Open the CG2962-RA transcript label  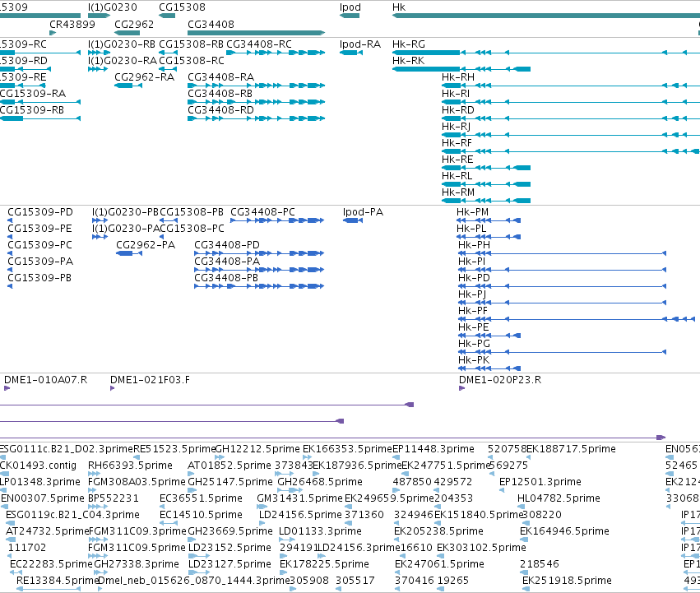(x=144, y=77)
